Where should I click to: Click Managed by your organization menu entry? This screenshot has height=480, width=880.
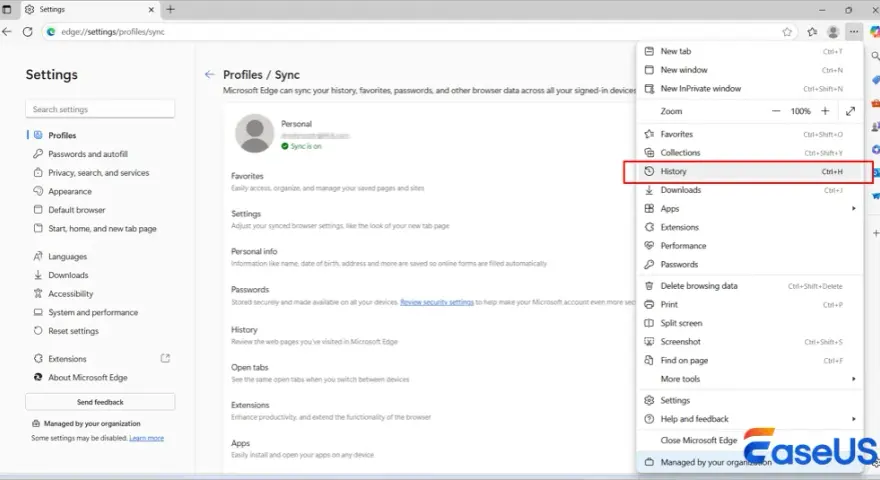749,463
